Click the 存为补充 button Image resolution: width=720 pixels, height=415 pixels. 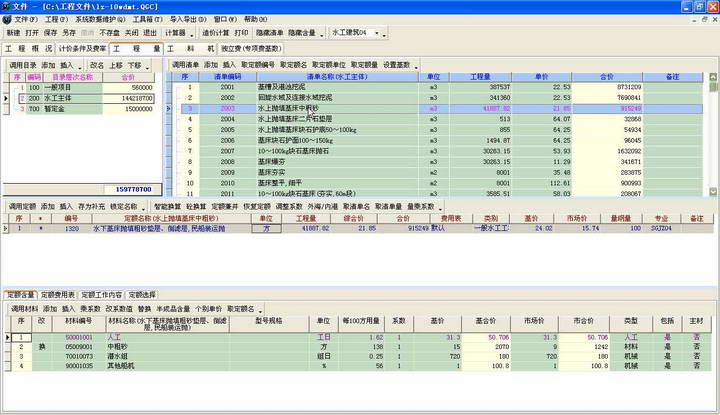pos(91,207)
